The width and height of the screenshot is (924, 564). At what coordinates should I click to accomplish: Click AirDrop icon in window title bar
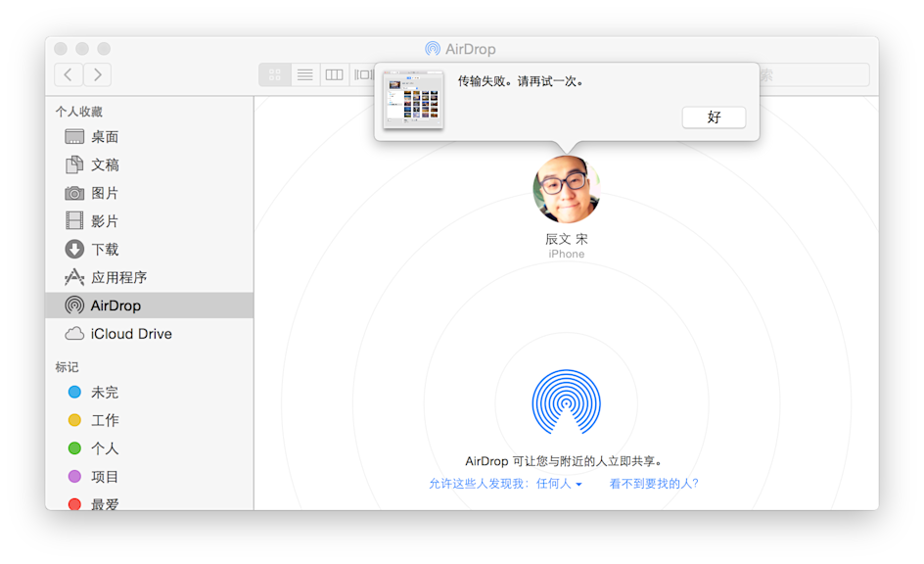pos(433,49)
